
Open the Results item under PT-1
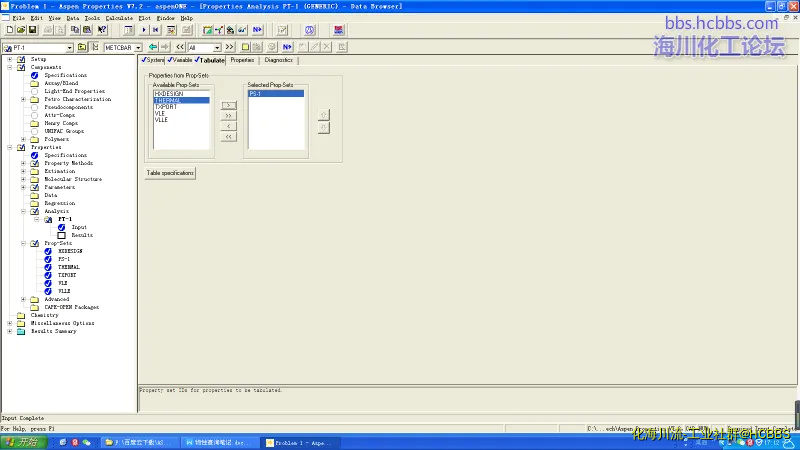point(82,235)
